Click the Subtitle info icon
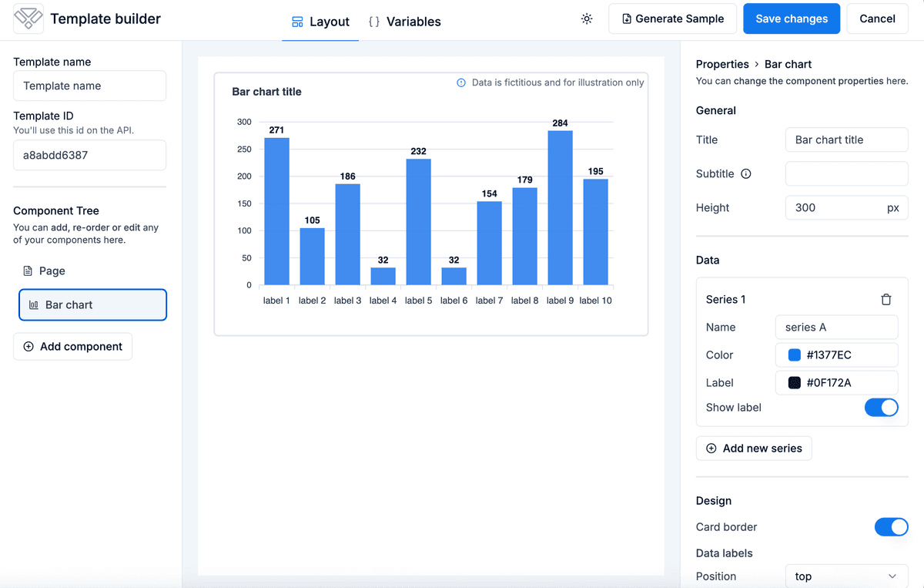Viewport: 924px width, 588px height. pos(745,174)
